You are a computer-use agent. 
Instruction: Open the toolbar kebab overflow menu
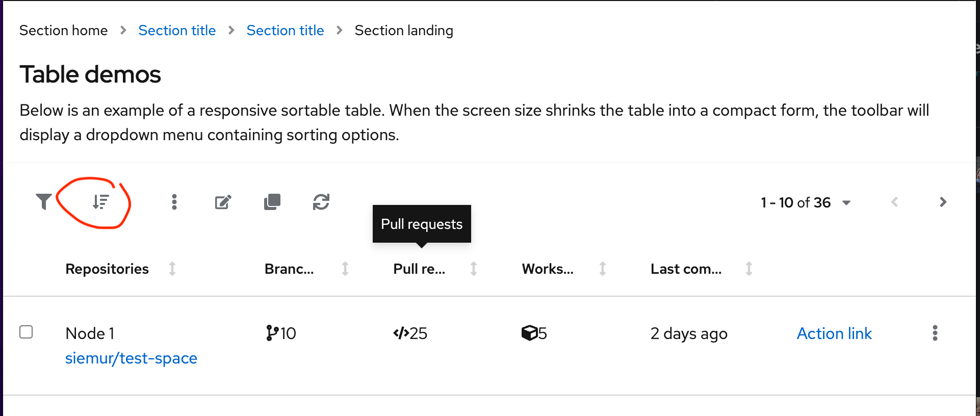click(x=174, y=202)
